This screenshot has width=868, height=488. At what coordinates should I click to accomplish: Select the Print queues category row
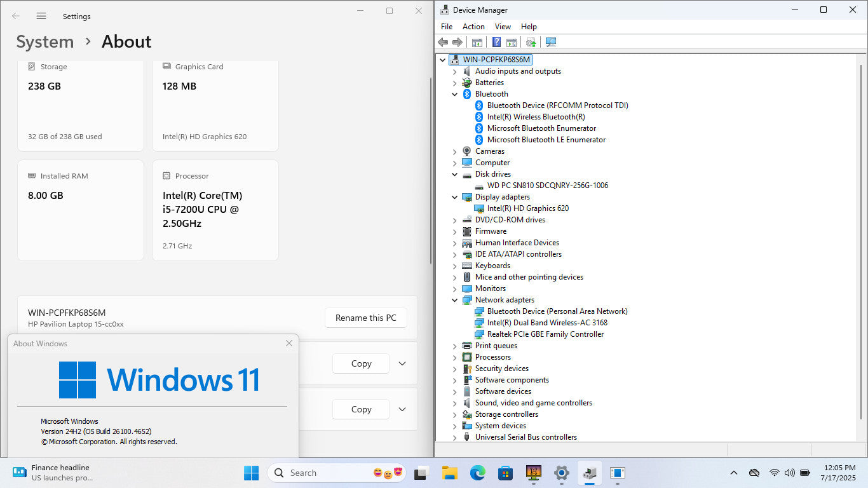coord(496,346)
